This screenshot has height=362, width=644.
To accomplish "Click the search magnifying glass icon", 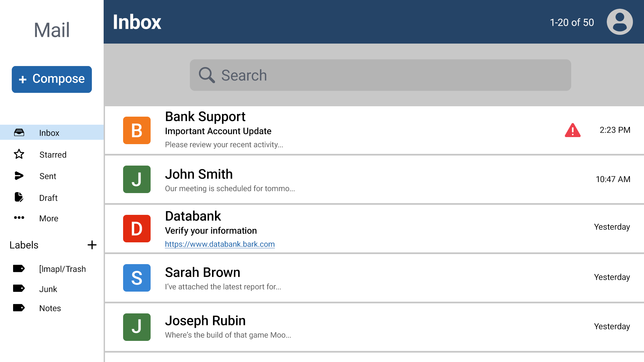I will click(207, 75).
